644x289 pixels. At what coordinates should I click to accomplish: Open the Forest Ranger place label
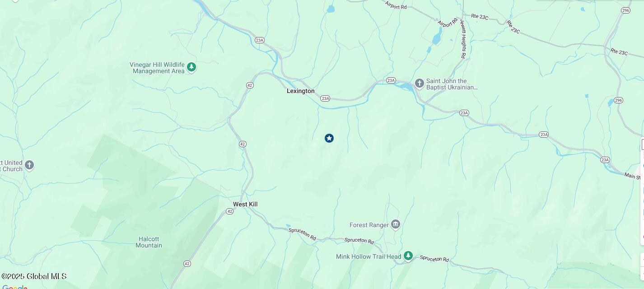pyautogui.click(x=369, y=225)
